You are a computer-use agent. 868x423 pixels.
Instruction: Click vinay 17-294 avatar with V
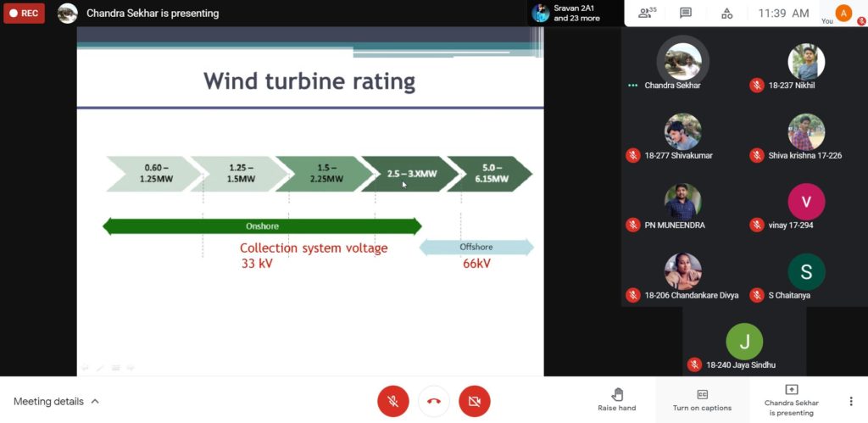click(807, 202)
